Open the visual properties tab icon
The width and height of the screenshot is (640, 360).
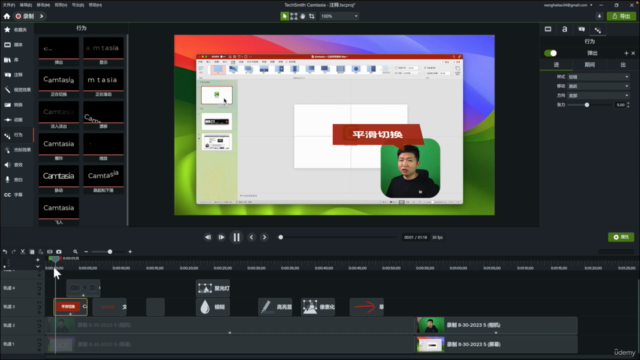click(548, 29)
